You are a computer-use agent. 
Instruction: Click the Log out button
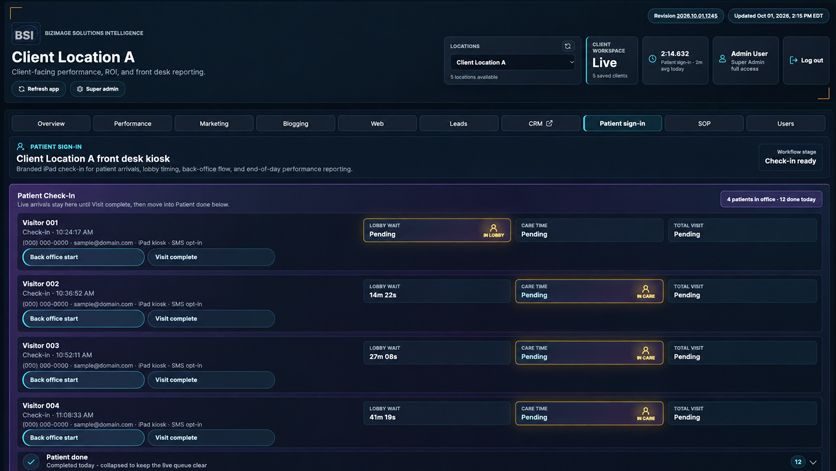806,60
